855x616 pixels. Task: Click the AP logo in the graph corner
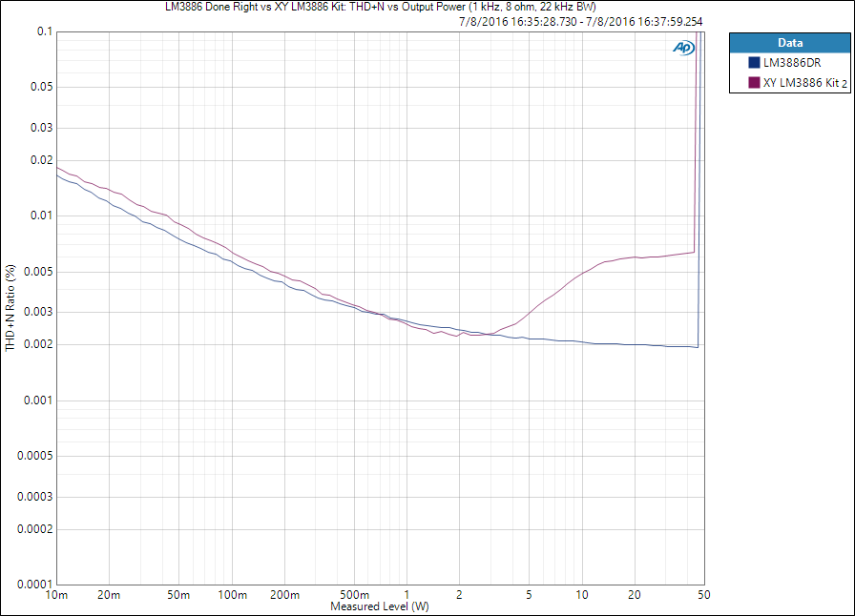point(683,48)
